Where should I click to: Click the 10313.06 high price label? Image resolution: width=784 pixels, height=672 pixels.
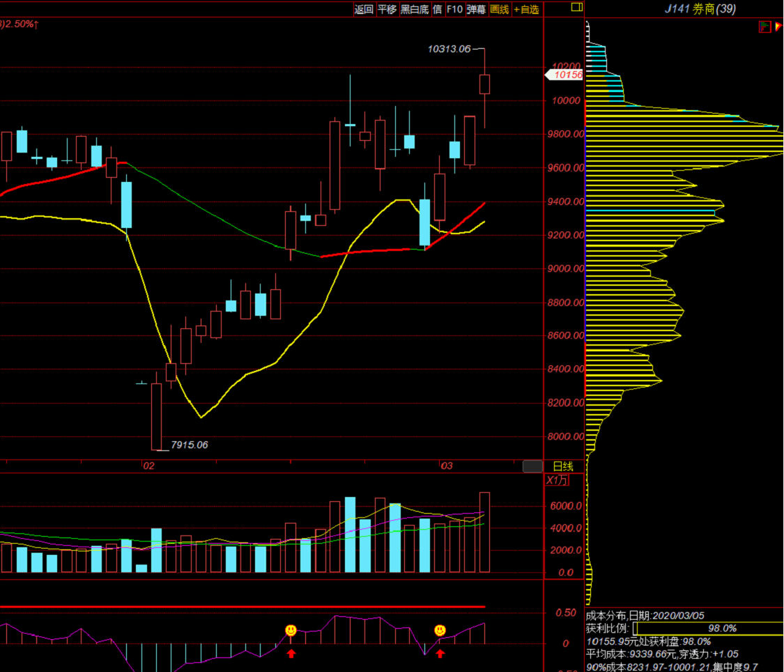pos(449,49)
